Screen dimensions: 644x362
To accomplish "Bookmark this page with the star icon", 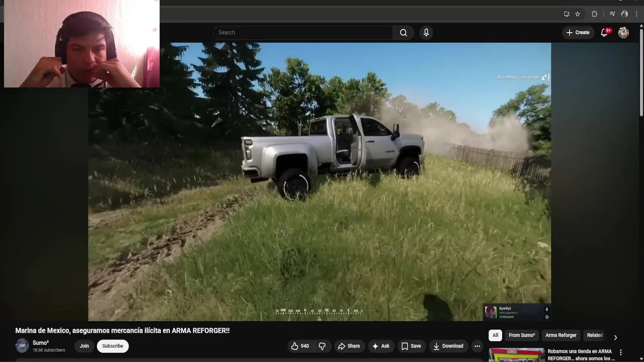I will (578, 14).
